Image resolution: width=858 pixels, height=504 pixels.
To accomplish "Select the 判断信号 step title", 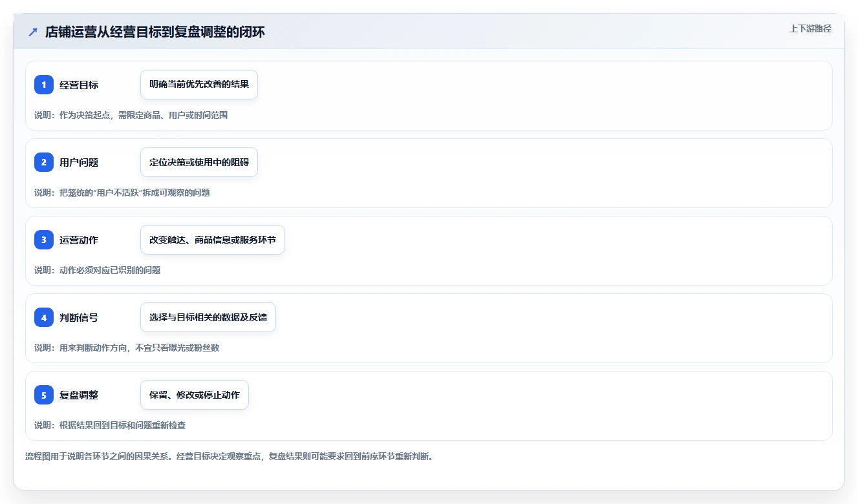I will pos(79,317).
